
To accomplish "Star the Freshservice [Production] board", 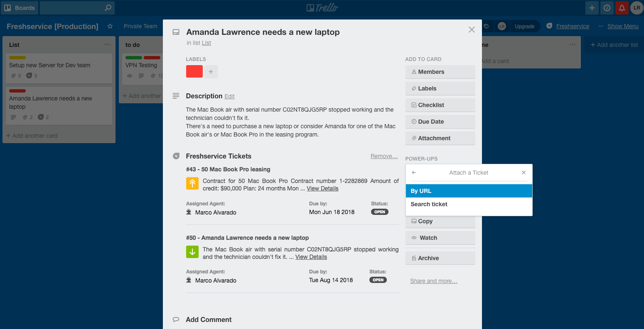I will pos(110,26).
